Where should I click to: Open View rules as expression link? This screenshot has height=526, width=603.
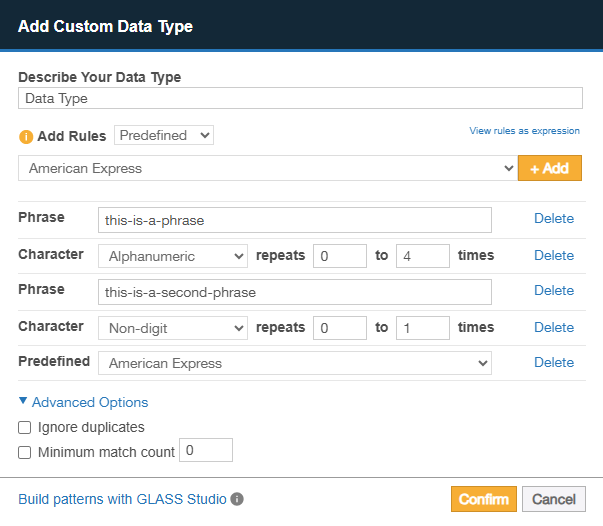524,131
